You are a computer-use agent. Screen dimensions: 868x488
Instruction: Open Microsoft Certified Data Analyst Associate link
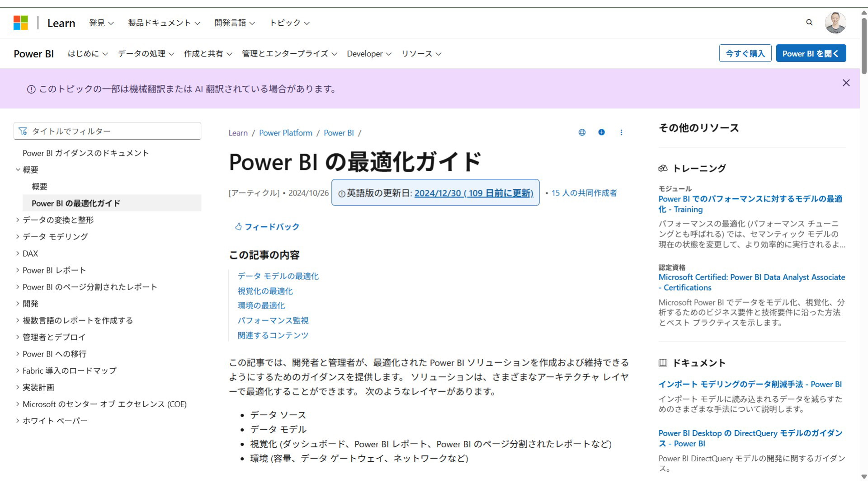751,282
